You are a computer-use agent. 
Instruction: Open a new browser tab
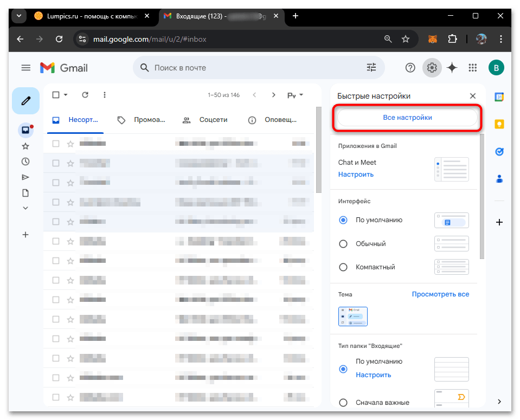[x=296, y=16]
